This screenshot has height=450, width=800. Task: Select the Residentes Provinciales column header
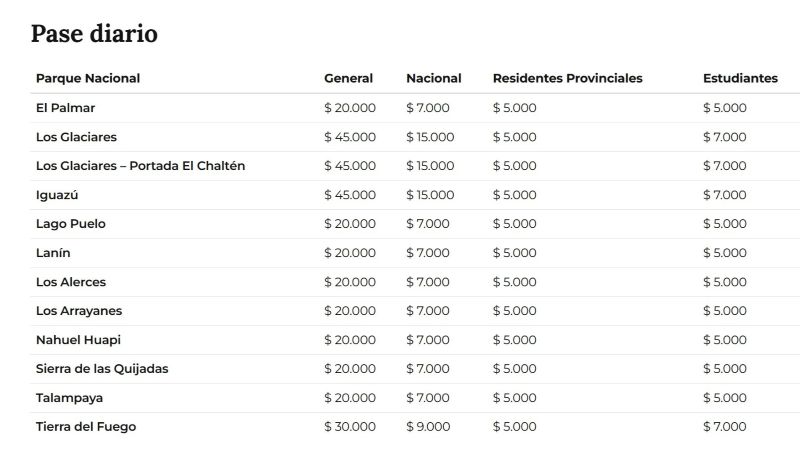click(567, 78)
